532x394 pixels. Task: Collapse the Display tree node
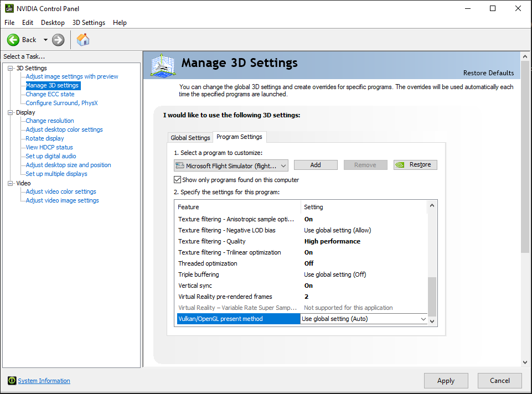point(10,112)
